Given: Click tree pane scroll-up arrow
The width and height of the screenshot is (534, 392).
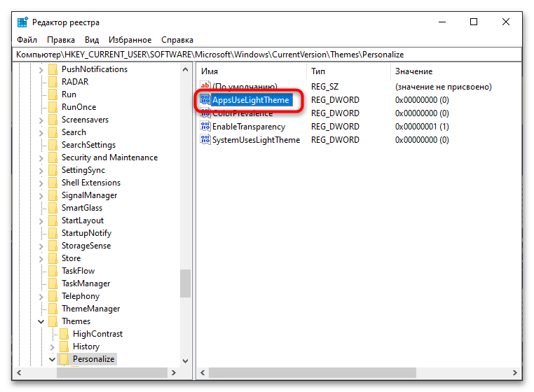Looking at the screenshot, I should pyautogui.click(x=185, y=70).
